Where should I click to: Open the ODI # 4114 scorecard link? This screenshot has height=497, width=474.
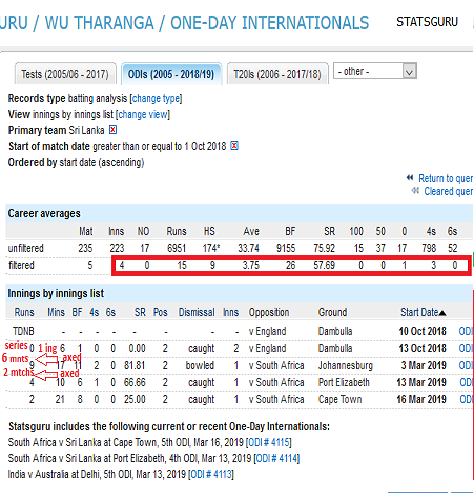(x=277, y=458)
